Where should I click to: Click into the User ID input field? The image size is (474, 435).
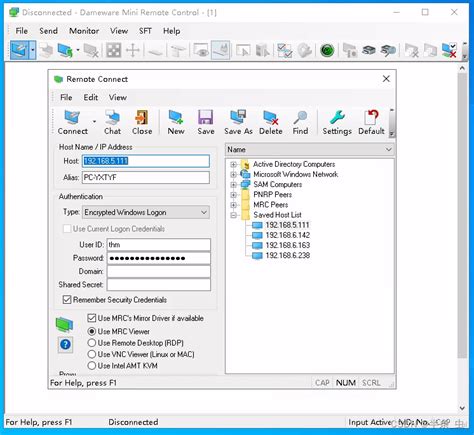159,245
